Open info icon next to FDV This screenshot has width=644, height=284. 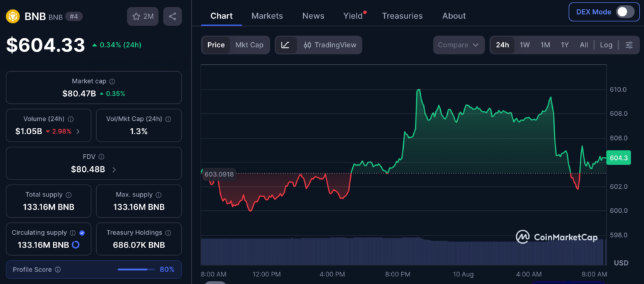pyautogui.click(x=101, y=157)
